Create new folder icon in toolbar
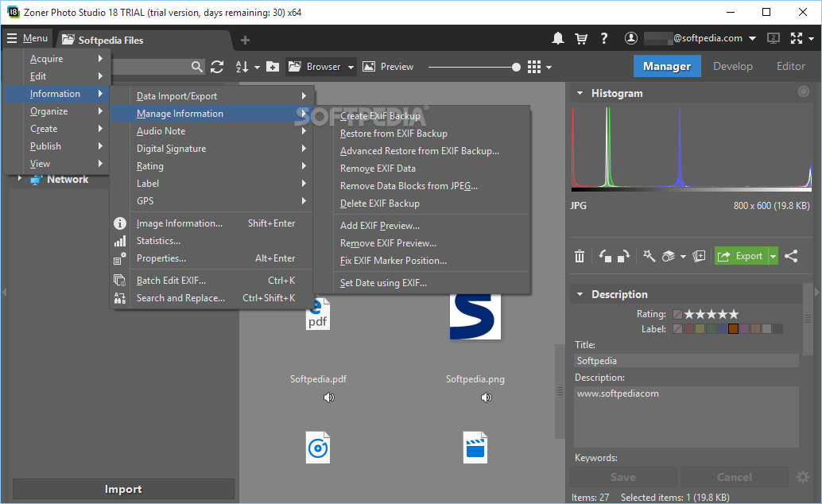 (273, 67)
